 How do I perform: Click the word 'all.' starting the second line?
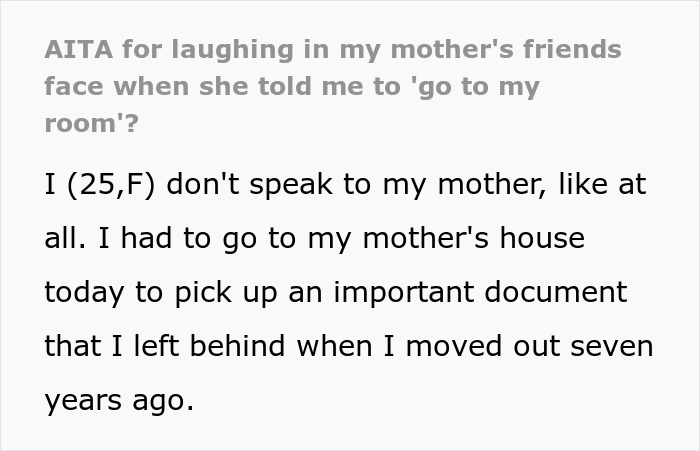64,239
